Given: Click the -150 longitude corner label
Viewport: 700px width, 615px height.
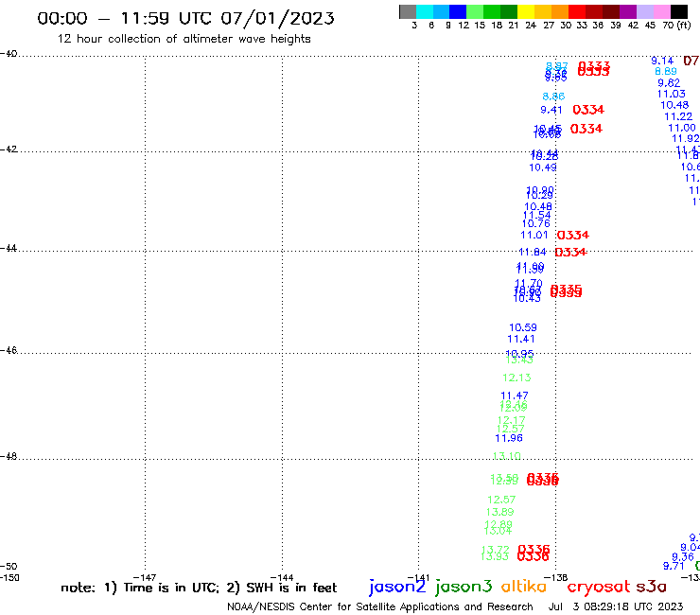Looking at the screenshot, I should point(9,577).
